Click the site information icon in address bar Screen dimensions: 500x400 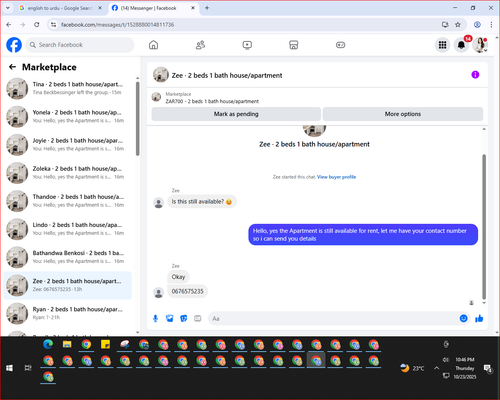(53, 25)
